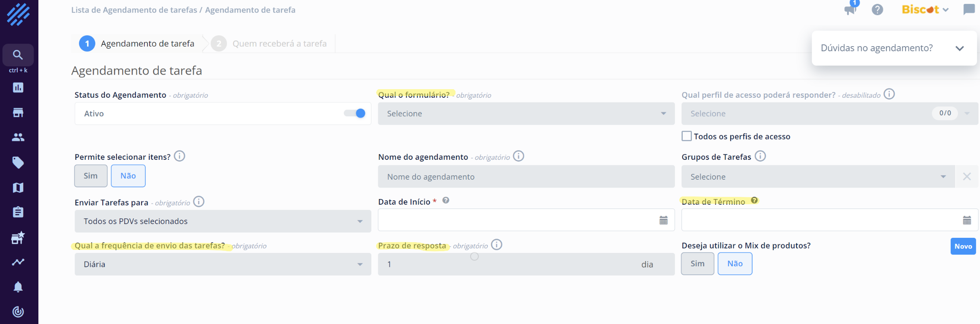This screenshot has width=980, height=324.
Task: Click the help question mark icon
Action: (x=877, y=9)
